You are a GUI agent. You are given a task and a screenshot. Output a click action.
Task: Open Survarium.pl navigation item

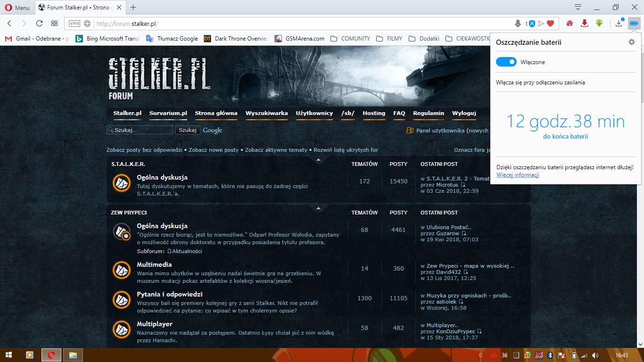point(168,113)
